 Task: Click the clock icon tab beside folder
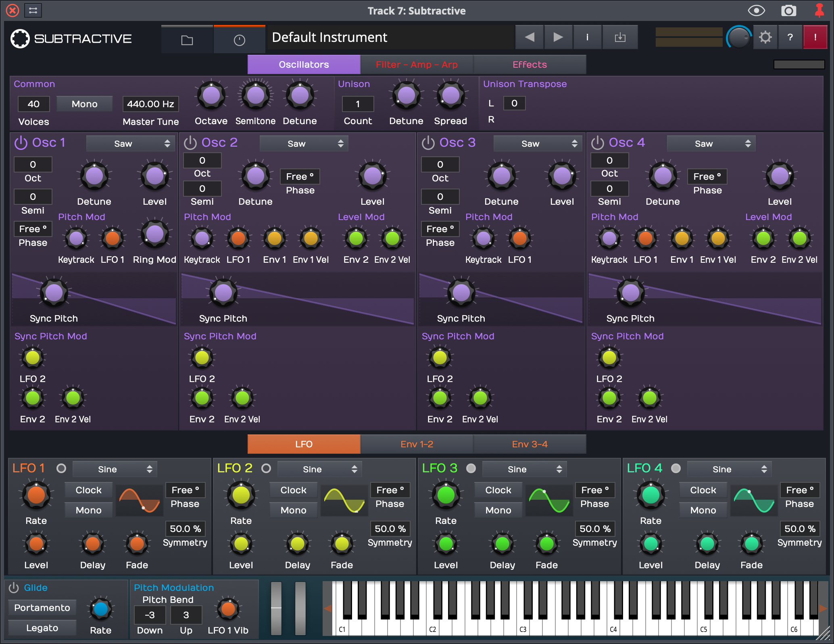click(239, 39)
